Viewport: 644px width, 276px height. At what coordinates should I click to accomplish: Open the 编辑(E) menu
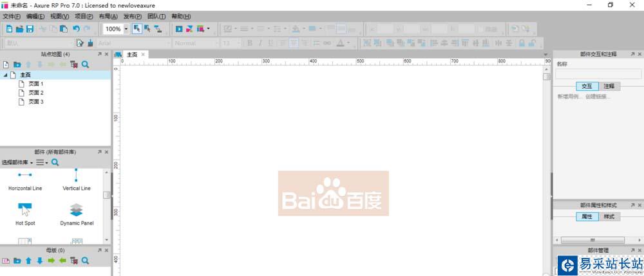(x=35, y=16)
